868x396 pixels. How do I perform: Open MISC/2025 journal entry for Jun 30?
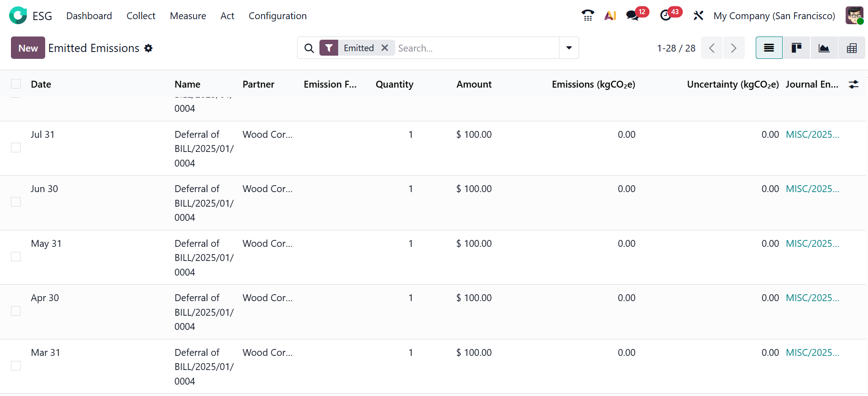(x=812, y=189)
